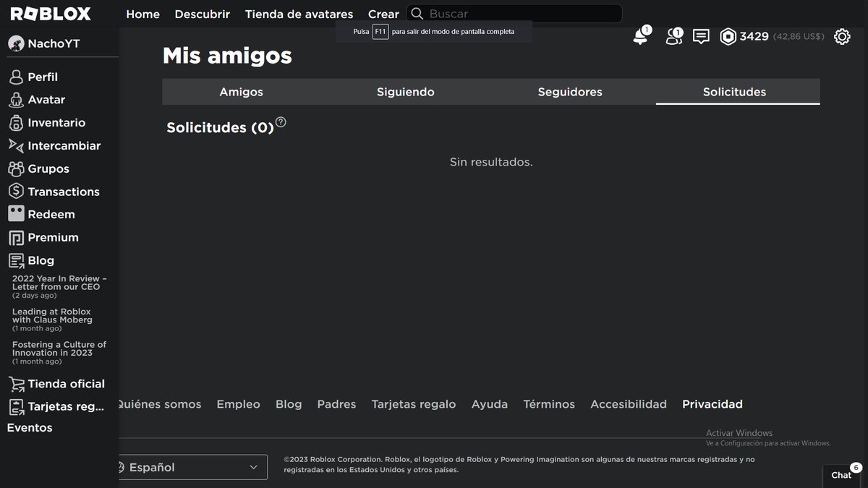868x488 pixels.
Task: Click the Eventos link in sidebar
Action: pyautogui.click(x=30, y=428)
